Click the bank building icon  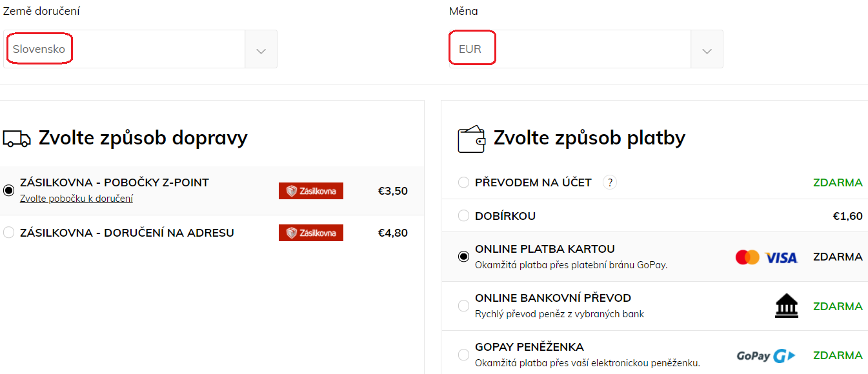pos(786,306)
